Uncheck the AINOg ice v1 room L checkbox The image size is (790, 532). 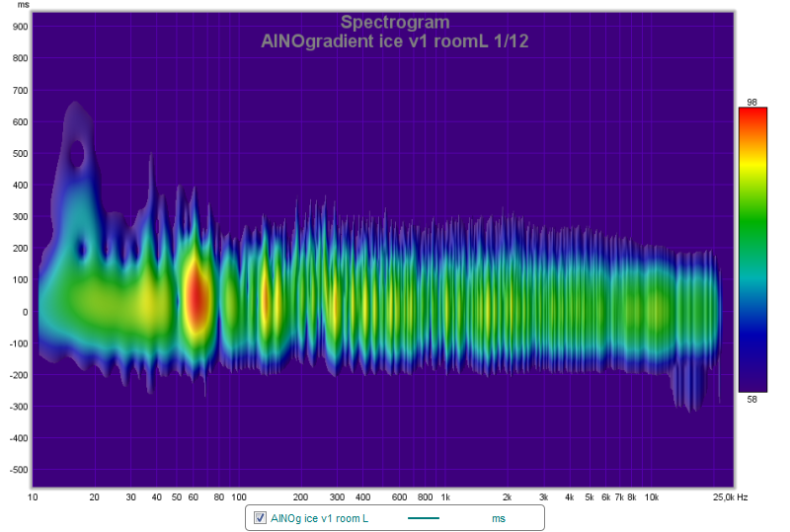[x=260, y=518]
